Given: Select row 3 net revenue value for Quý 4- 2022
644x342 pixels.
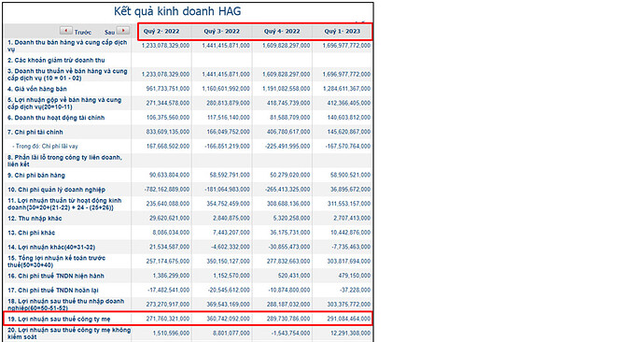Looking at the screenshot, I should click(287, 75).
